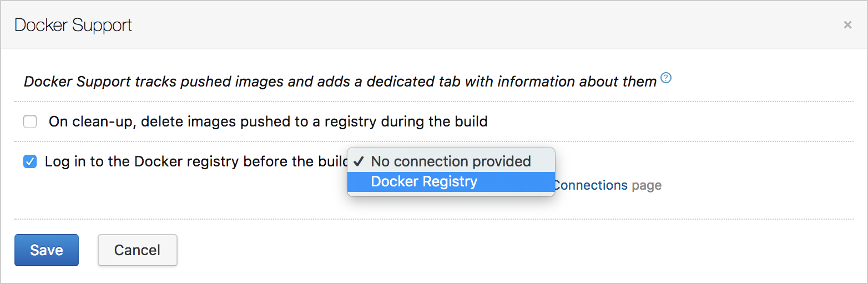This screenshot has height=284, width=868.
Task: Click the 'On clean-up, delete images' label text
Action: [268, 121]
